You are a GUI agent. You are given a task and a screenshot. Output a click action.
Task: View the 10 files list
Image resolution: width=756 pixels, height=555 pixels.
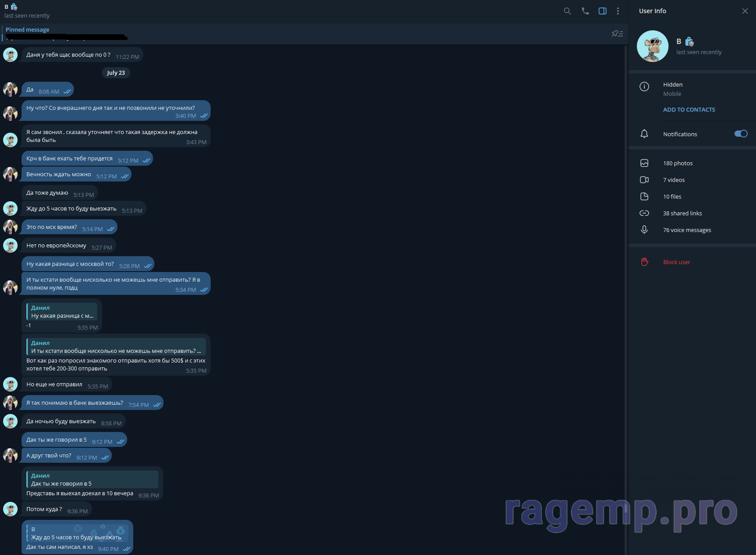coord(672,197)
